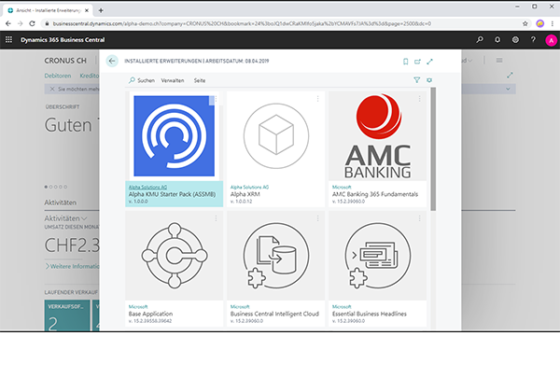
Task: Open Dynamics 365 app launcher grid
Action: tap(9, 39)
